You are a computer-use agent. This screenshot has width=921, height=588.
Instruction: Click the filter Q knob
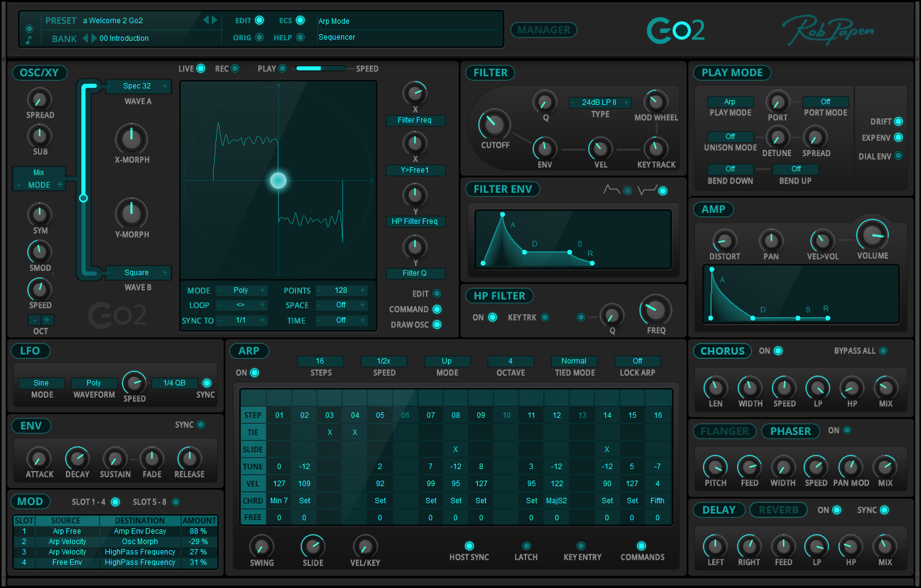(544, 103)
